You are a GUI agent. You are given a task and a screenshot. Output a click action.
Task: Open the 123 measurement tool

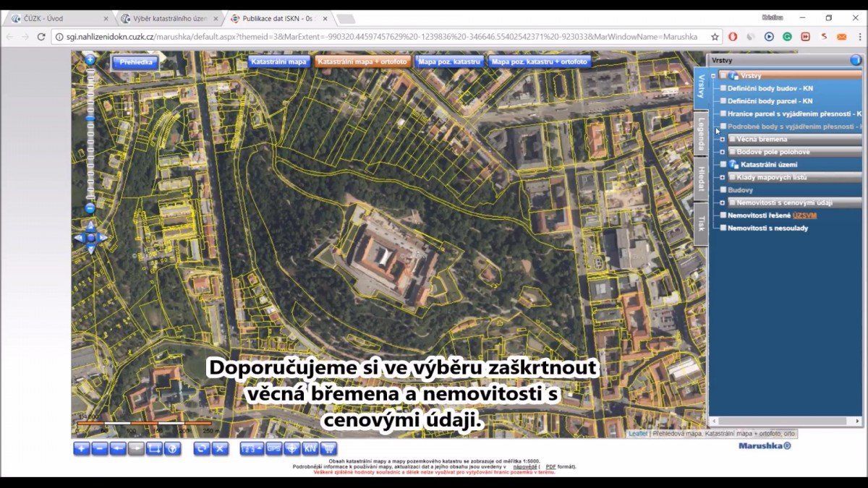252,448
